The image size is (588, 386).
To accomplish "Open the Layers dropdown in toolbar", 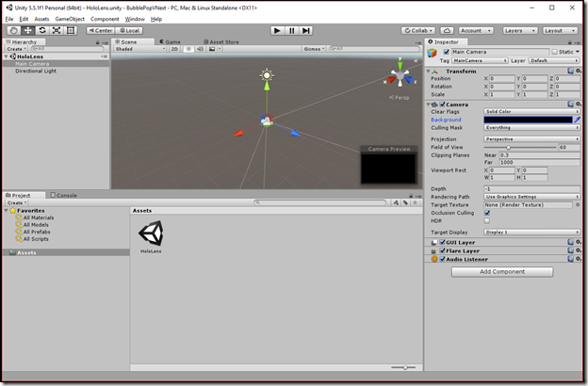I will click(x=520, y=30).
